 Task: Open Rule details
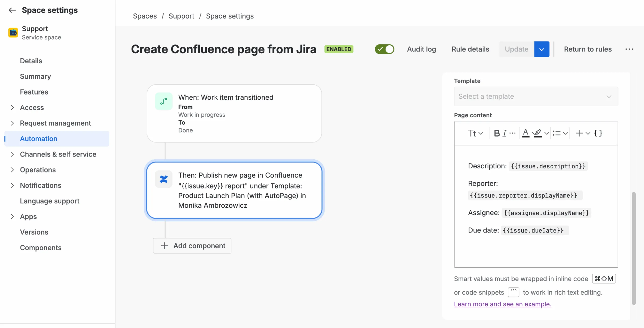click(470, 49)
